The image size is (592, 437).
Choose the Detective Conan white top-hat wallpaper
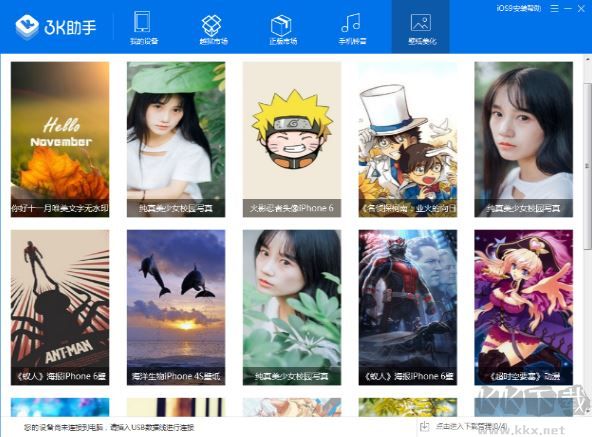408,139
